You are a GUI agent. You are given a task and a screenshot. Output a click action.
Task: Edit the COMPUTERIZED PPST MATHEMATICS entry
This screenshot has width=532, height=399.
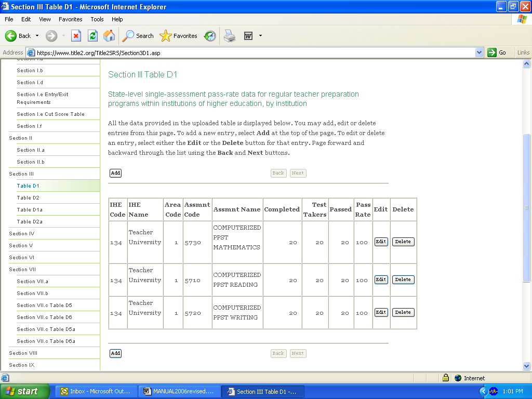(x=381, y=242)
